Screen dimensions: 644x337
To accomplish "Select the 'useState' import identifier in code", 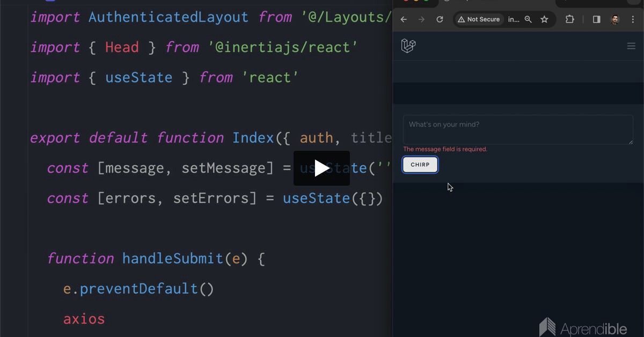I will [138, 77].
